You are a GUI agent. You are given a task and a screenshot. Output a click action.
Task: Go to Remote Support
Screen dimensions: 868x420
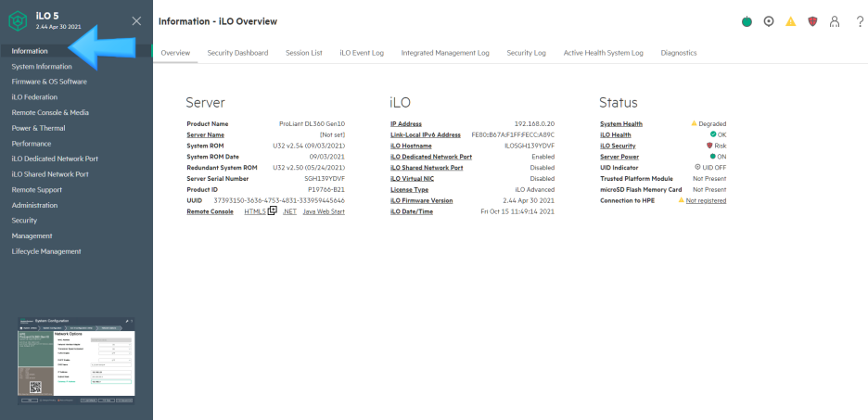36,190
